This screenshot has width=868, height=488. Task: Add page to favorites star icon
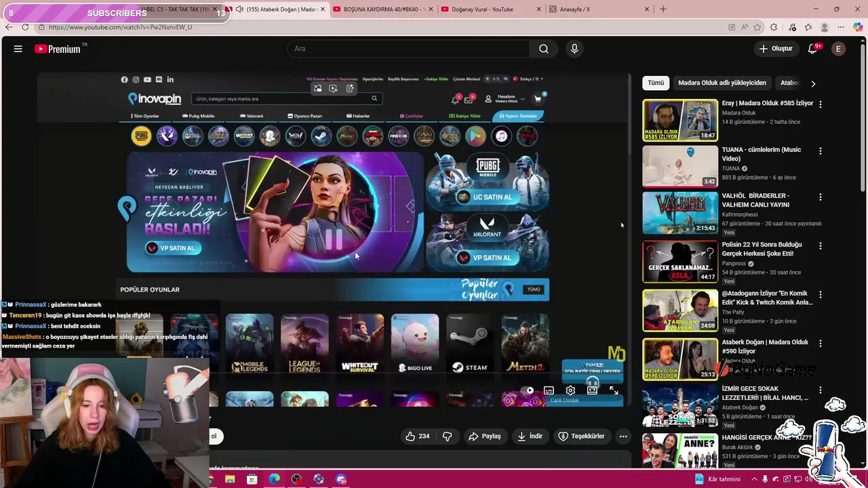click(x=757, y=27)
